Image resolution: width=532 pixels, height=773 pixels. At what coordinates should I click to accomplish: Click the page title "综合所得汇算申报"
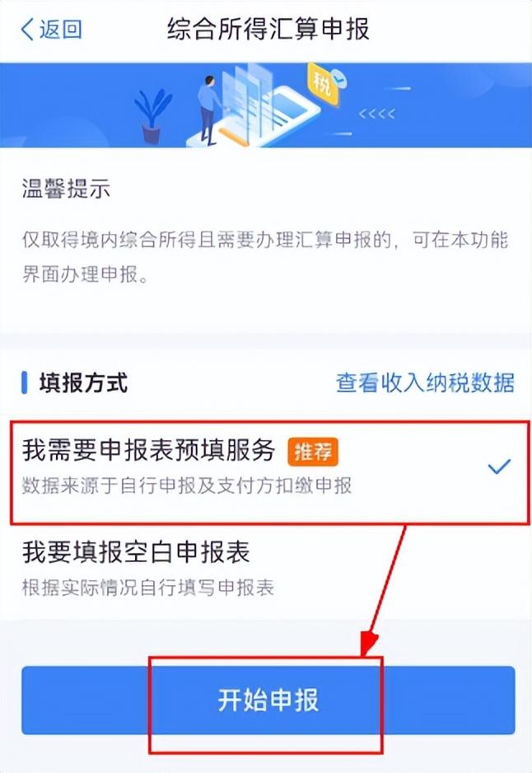(268, 29)
